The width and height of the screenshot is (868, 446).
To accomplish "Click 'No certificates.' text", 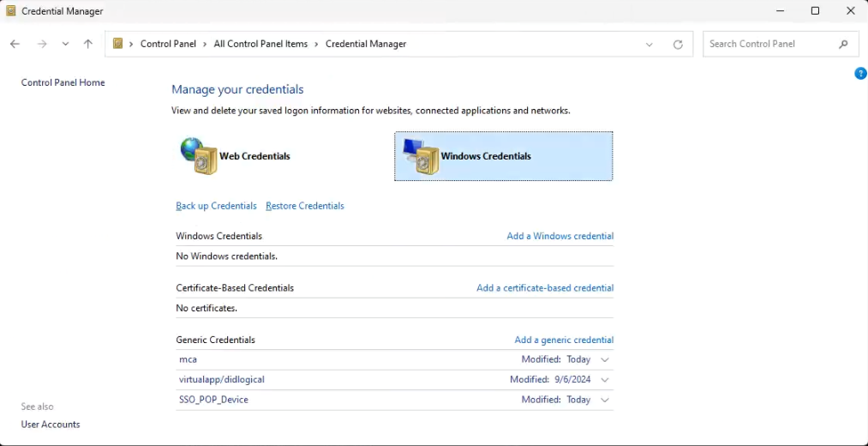I will coord(207,308).
